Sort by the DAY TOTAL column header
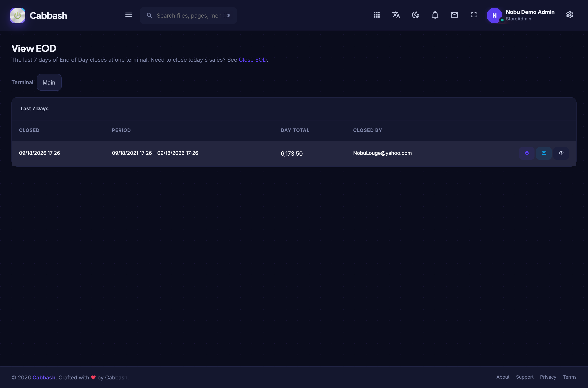This screenshot has width=588, height=388. click(295, 130)
